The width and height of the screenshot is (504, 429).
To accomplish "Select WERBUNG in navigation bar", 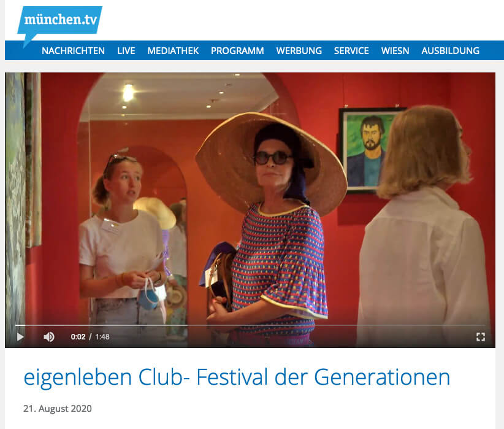I will pos(299,50).
